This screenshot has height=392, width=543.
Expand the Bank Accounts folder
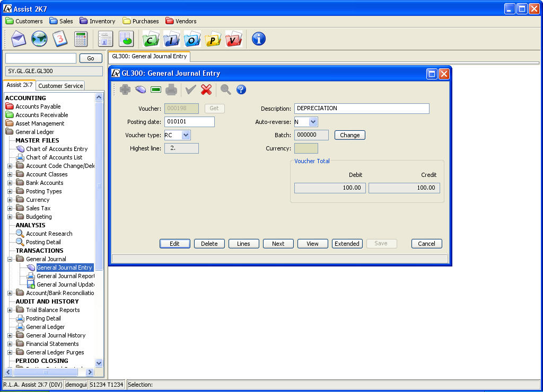coord(10,183)
